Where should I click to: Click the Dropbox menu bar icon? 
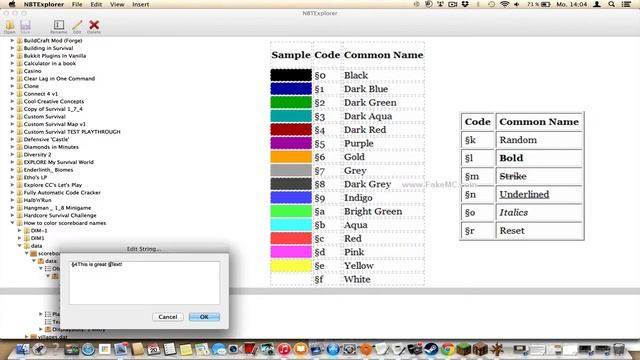click(465, 4)
